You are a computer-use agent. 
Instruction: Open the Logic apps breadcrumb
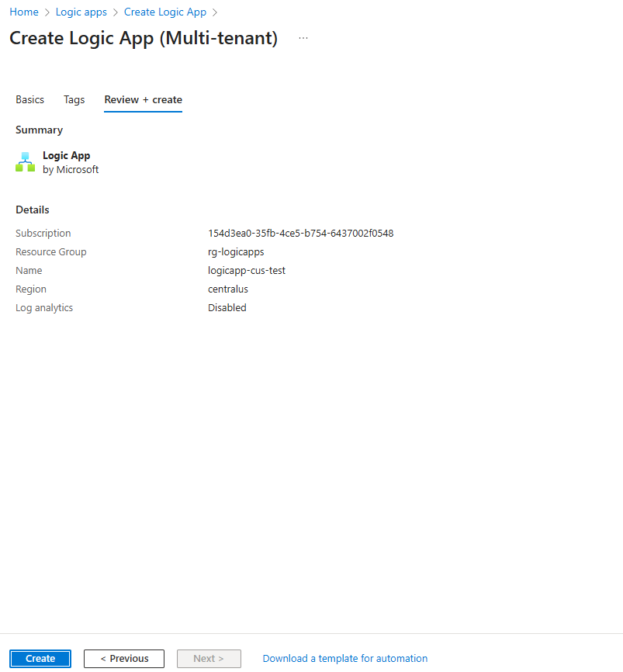point(81,12)
